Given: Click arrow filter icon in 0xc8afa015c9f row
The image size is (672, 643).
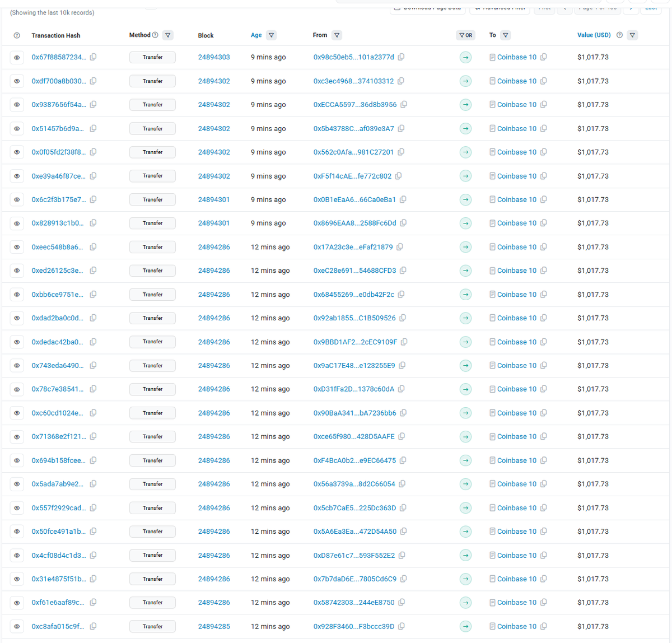Looking at the screenshot, I should (x=465, y=626).
